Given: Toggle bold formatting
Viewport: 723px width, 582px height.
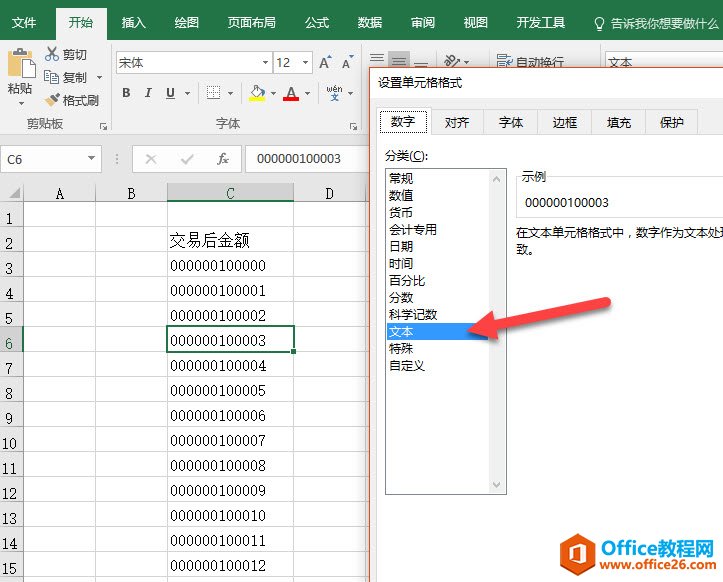Looking at the screenshot, I should pos(126,93).
